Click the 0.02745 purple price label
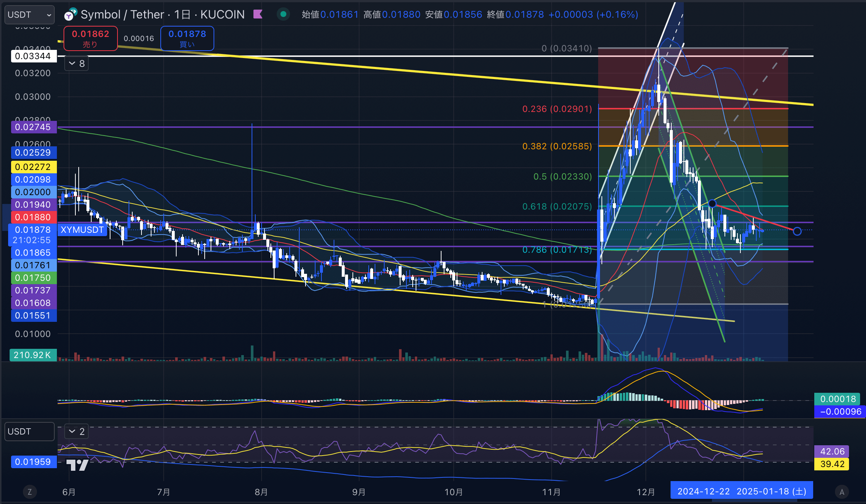The image size is (866, 504). click(x=34, y=127)
